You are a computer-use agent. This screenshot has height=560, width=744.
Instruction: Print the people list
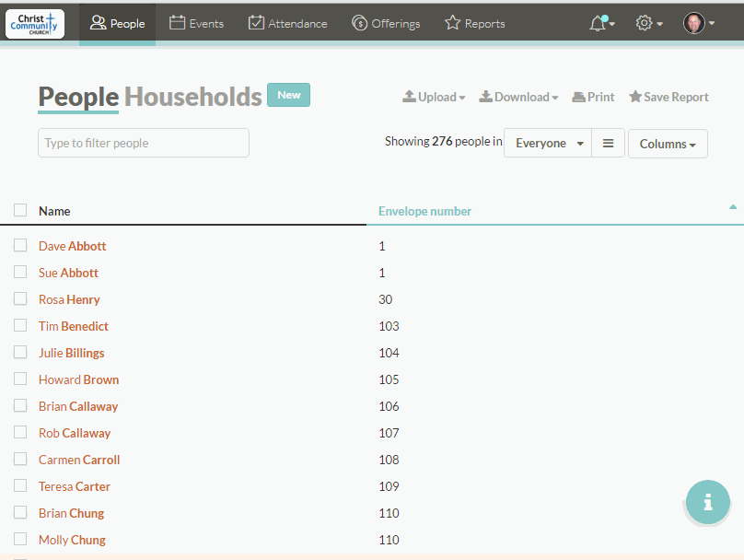point(593,97)
